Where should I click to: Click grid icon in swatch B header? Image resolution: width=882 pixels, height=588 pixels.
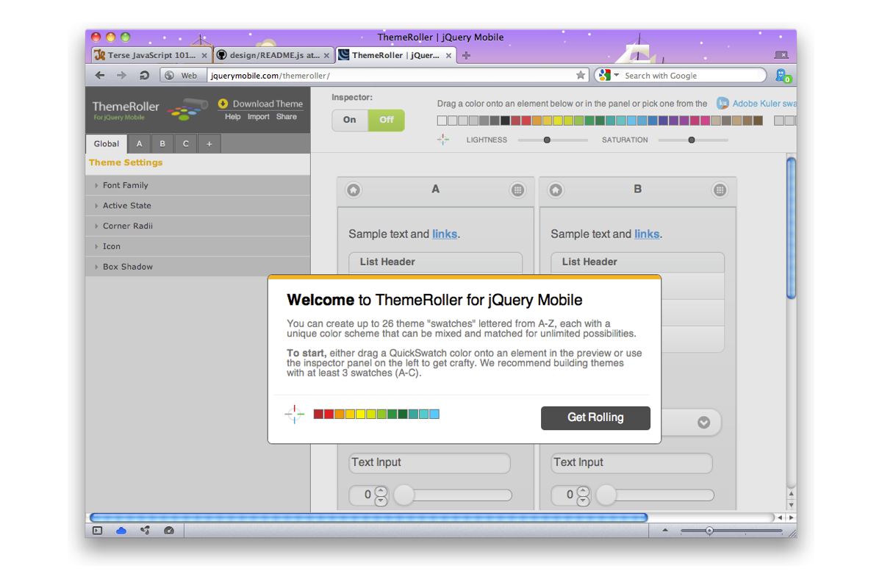(720, 190)
